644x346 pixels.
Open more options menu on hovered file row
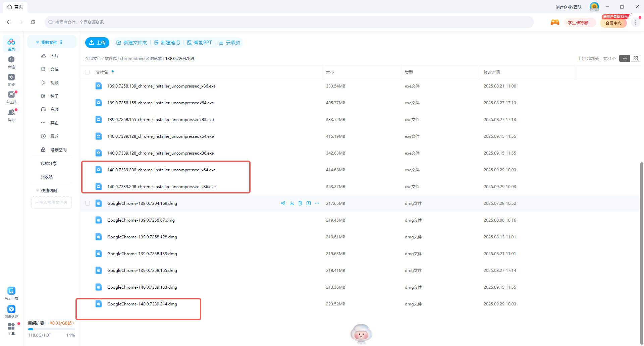coord(317,203)
